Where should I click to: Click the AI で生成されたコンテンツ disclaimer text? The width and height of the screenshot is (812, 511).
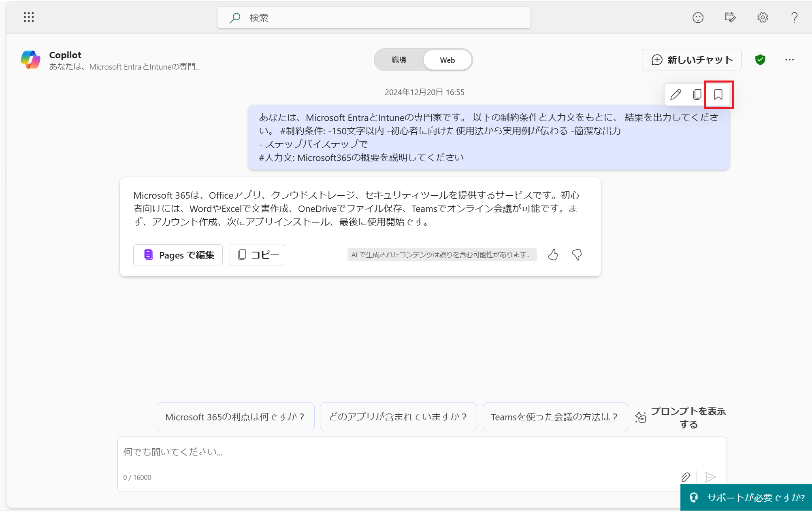pos(442,255)
